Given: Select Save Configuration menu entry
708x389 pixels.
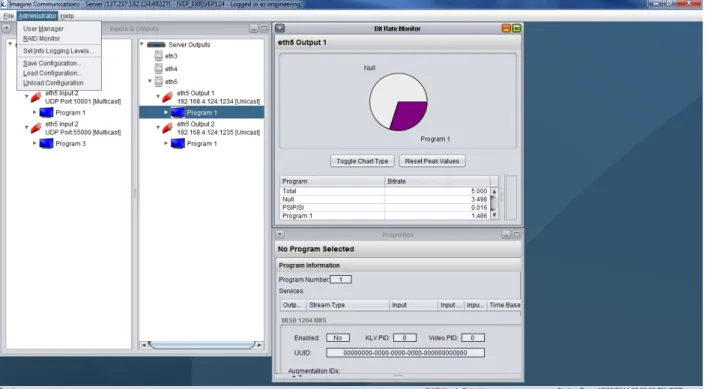Looking at the screenshot, I should point(52,63).
